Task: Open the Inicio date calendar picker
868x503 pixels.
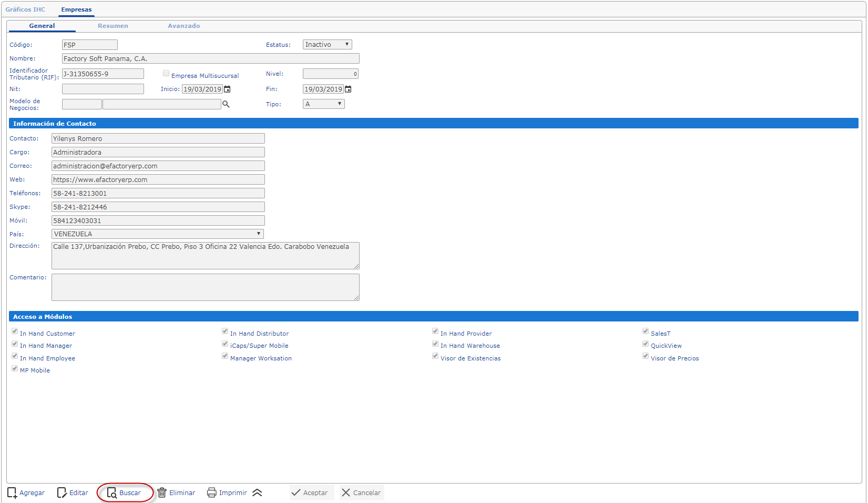Action: pos(227,89)
